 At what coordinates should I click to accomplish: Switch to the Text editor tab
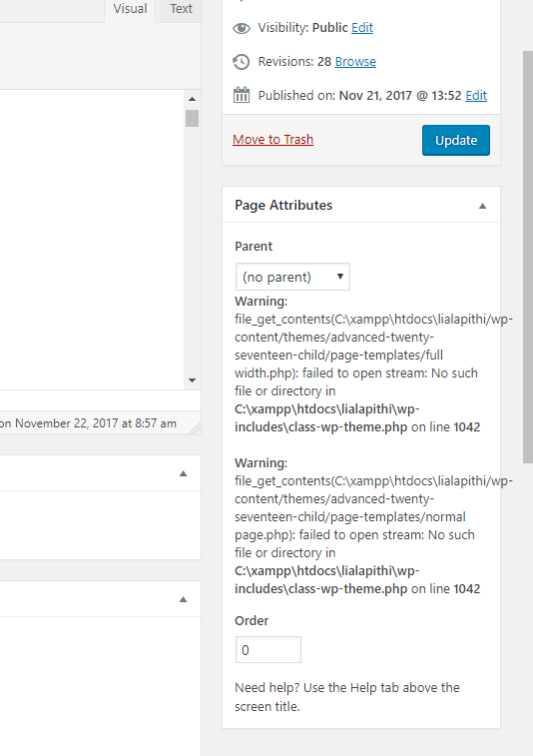181,9
